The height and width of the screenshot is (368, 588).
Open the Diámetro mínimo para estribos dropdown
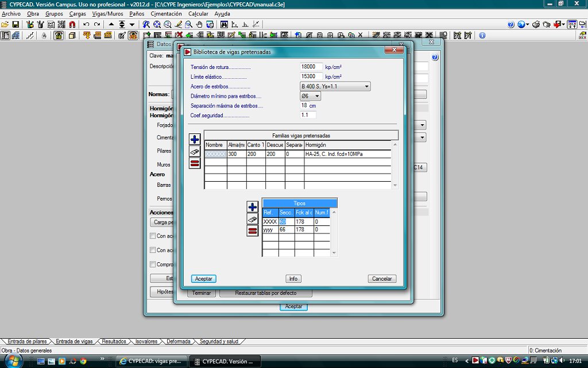coord(317,96)
